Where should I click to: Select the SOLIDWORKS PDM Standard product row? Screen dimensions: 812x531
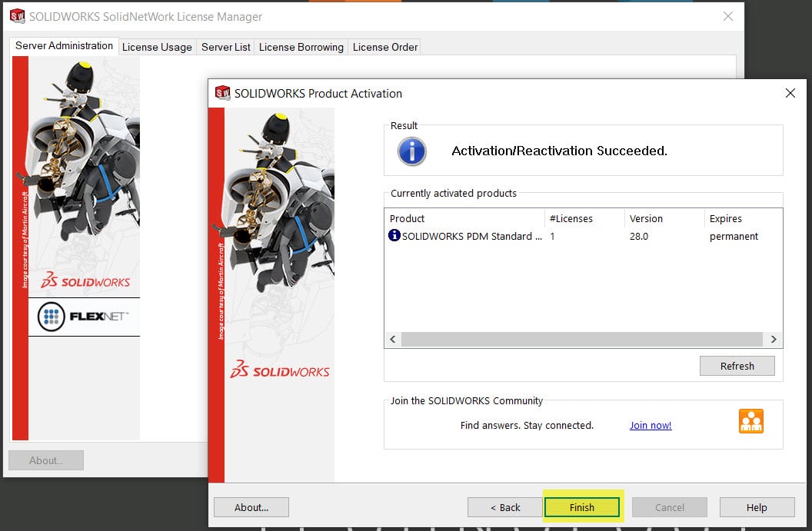point(583,236)
